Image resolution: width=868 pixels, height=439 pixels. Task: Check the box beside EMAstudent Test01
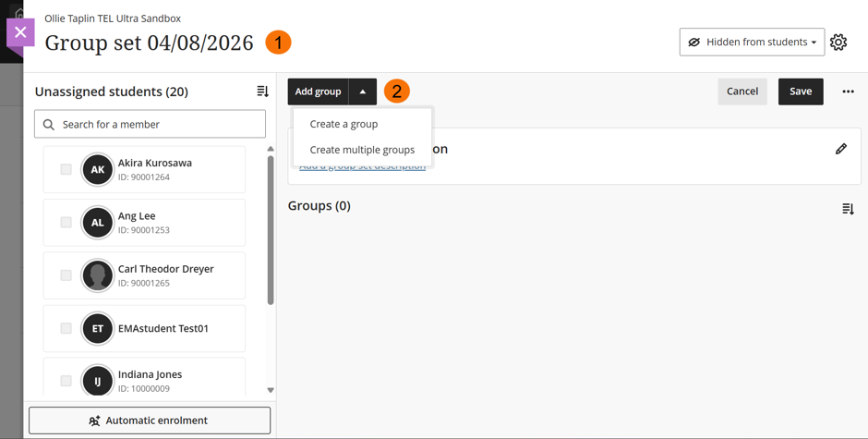[x=66, y=328]
